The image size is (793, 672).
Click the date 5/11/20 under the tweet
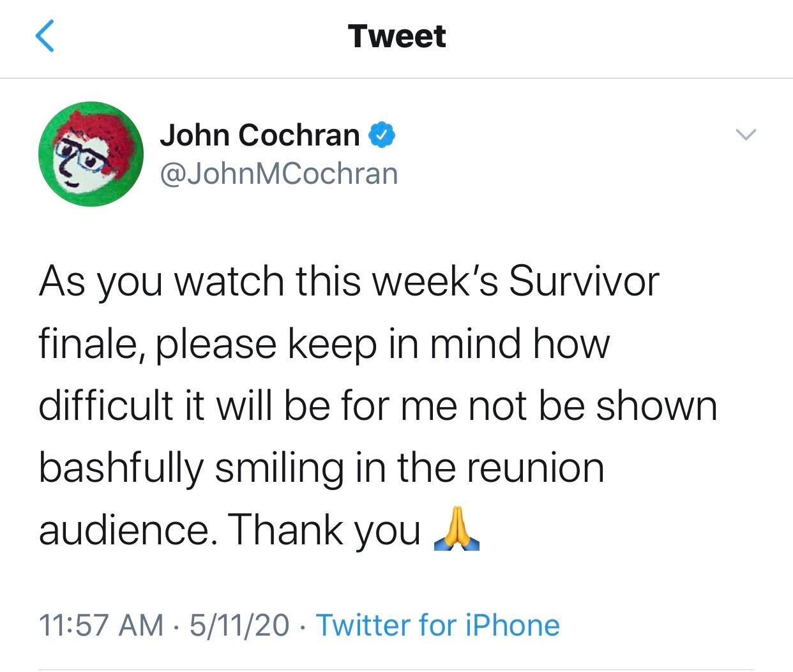[240, 625]
